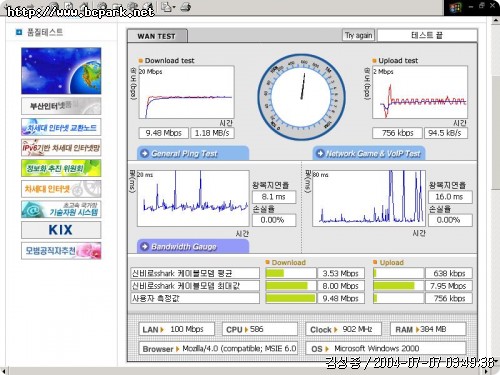This screenshot has height=375, width=500.
Task: Select the 신비로shark 케이블모뎀 최대값 row label
Action: click(195, 286)
